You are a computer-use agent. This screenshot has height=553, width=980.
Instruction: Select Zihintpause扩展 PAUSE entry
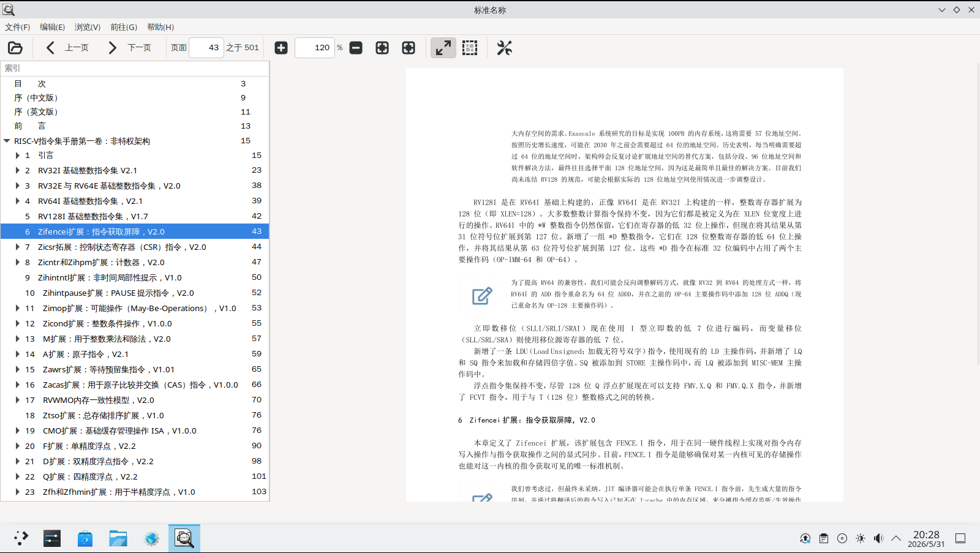point(135,293)
